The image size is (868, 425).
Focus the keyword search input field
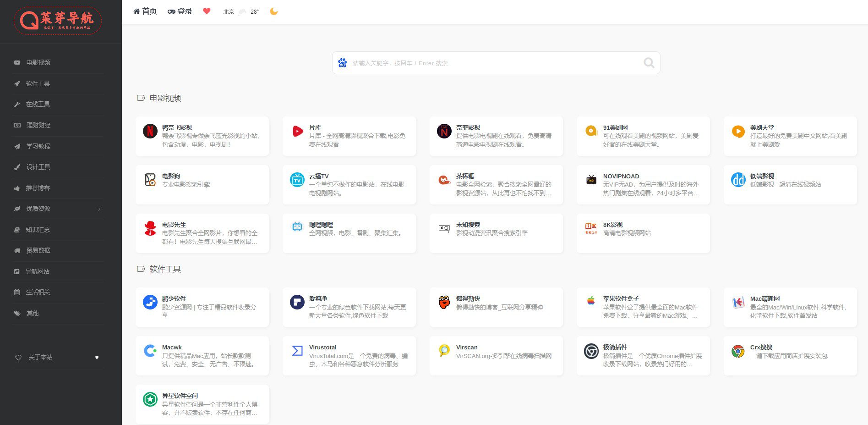[x=495, y=63]
